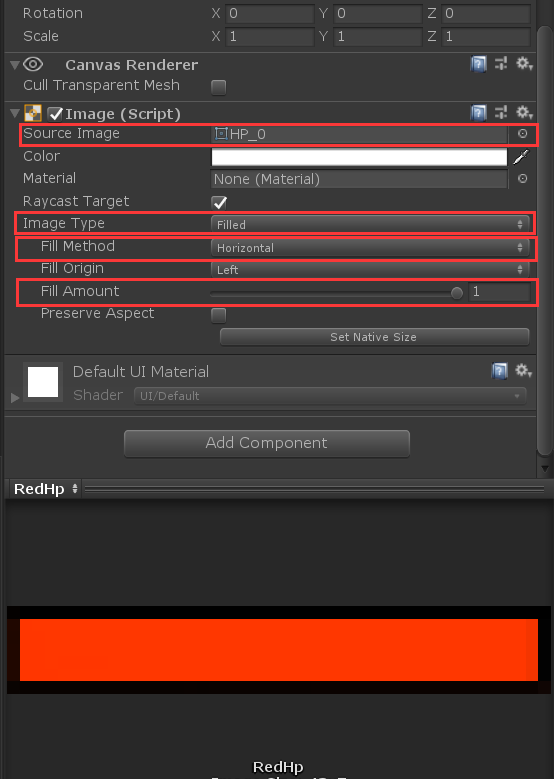Viewport: 554px width, 779px height.
Task: Open Fill Method dropdown showing Horizontal
Action: [370, 247]
